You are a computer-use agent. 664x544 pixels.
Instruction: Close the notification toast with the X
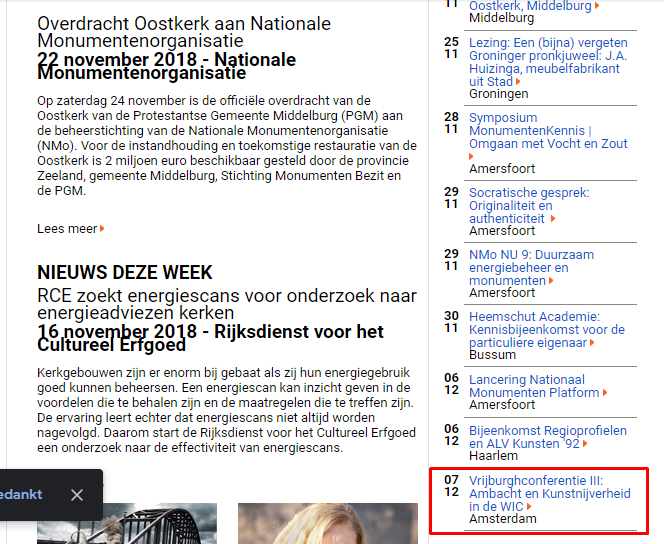click(77, 495)
